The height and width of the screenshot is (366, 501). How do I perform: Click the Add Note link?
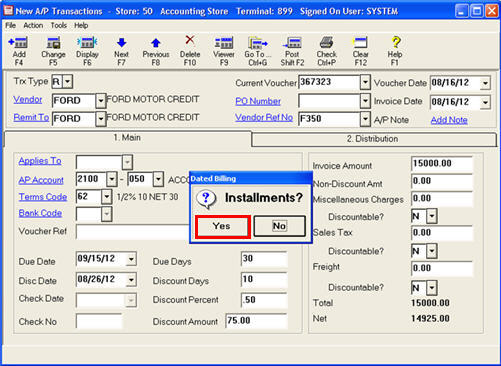[x=449, y=120]
